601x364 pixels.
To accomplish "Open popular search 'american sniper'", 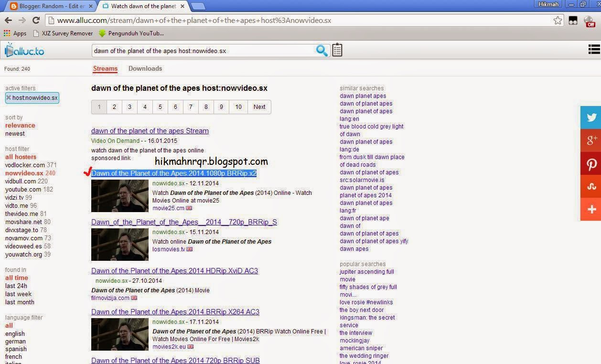I will (361, 348).
